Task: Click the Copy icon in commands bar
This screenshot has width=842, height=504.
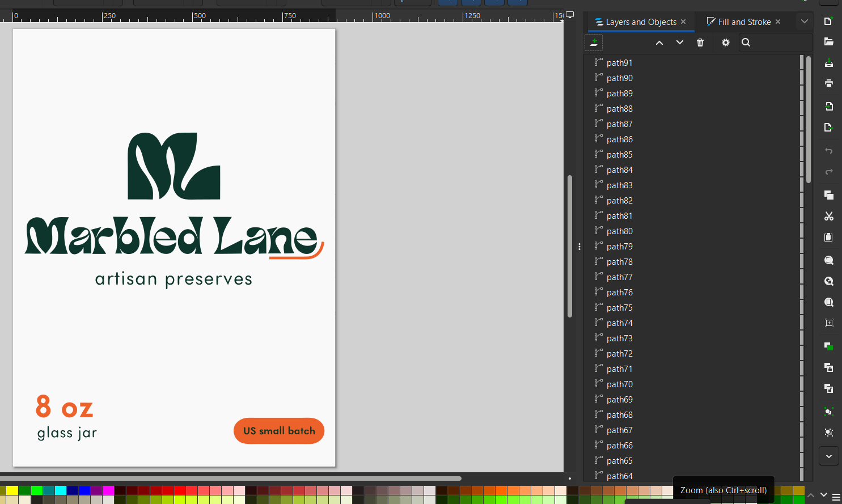Action: click(828, 195)
